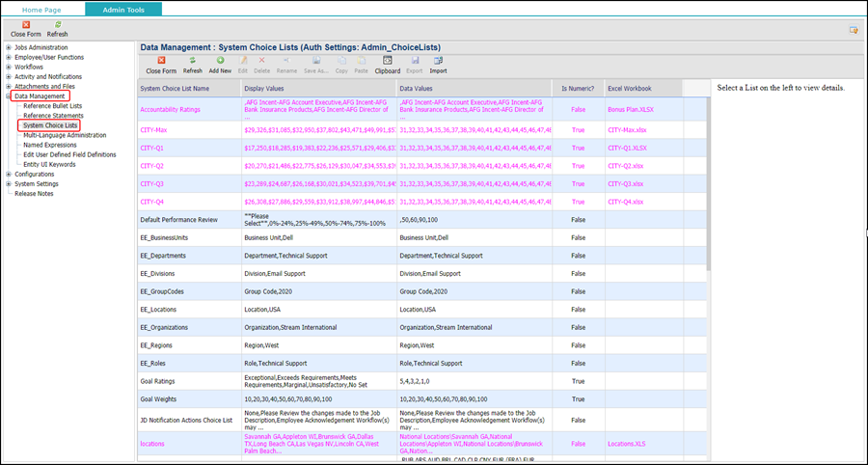
Task: Click the Export icon
Action: pyautogui.click(x=414, y=60)
